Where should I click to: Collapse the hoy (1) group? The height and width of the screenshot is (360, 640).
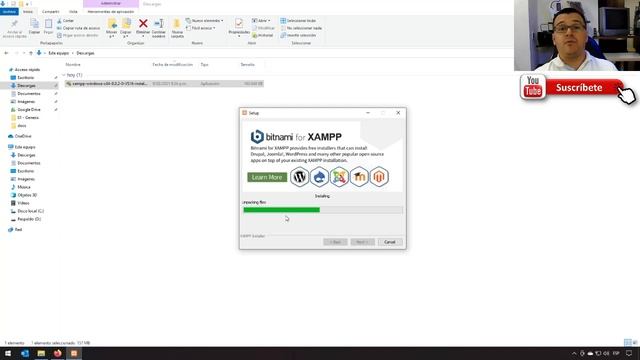64,75
